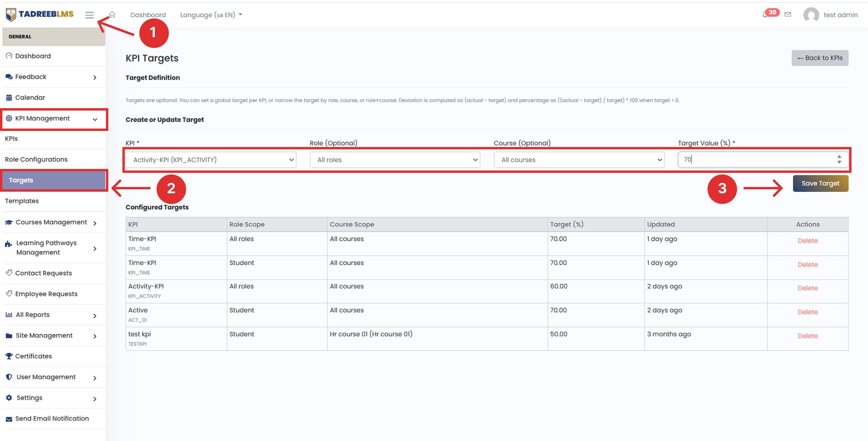Click the Certificates trophy icon
Image resolution: width=868 pixels, height=441 pixels.
(9, 356)
